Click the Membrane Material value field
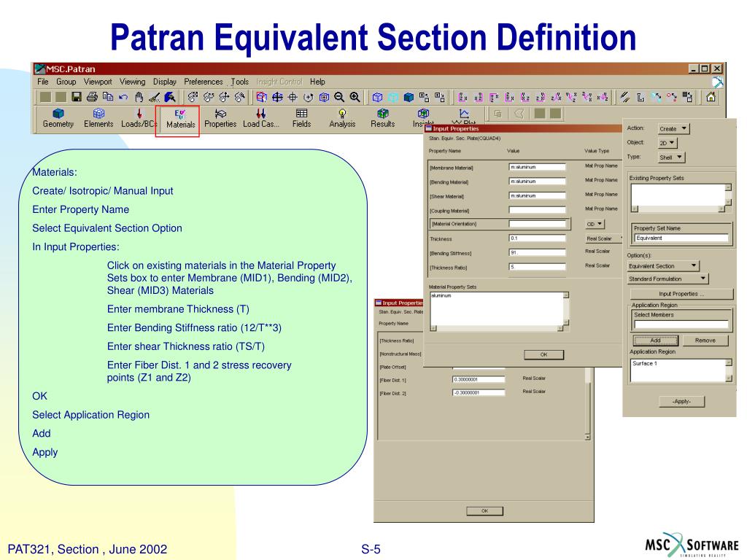This screenshot has height=560, width=747. [x=538, y=167]
